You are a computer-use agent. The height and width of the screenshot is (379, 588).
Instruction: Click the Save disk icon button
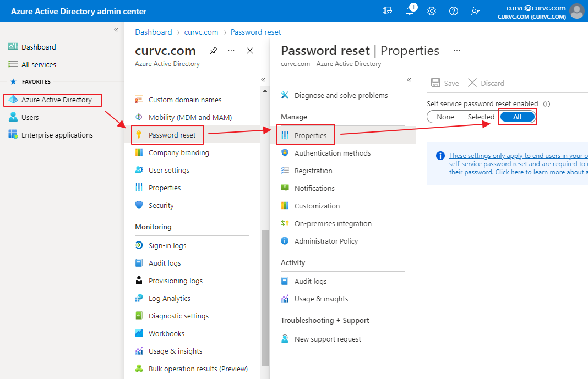click(445, 83)
